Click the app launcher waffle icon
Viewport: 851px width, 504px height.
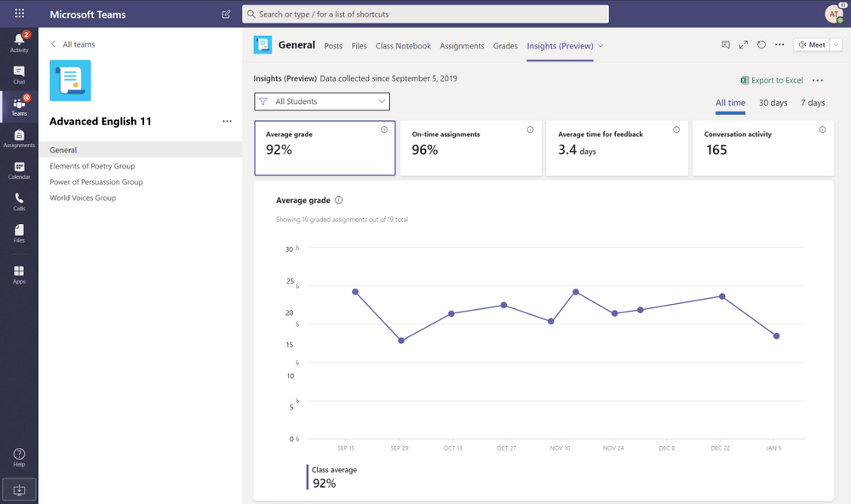tap(19, 14)
